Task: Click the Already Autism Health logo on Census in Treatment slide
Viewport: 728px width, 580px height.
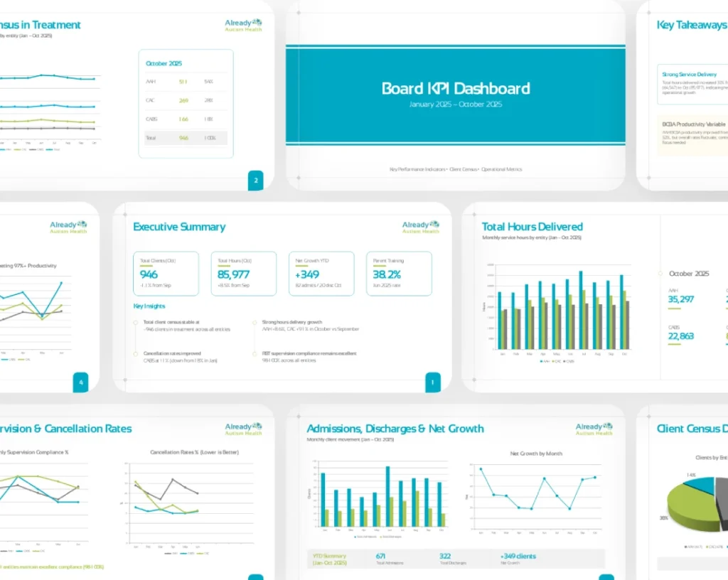Action: point(243,25)
